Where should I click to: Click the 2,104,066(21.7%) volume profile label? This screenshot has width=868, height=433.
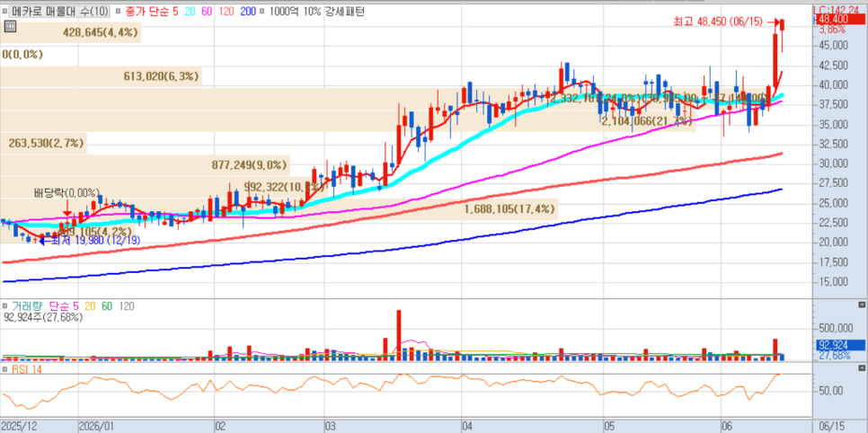tap(647, 121)
